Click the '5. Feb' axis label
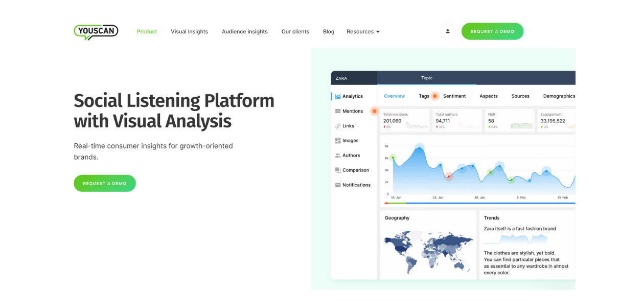 [x=521, y=198]
